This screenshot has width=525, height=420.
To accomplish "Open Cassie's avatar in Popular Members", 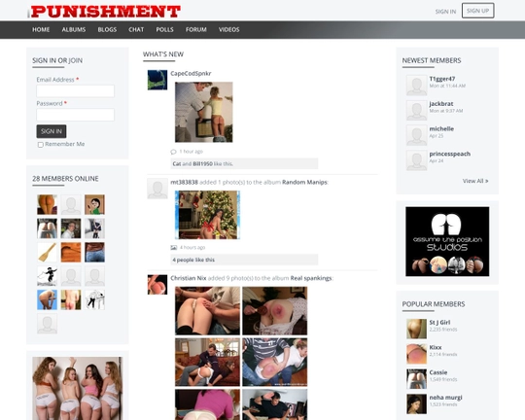I will tap(416, 379).
